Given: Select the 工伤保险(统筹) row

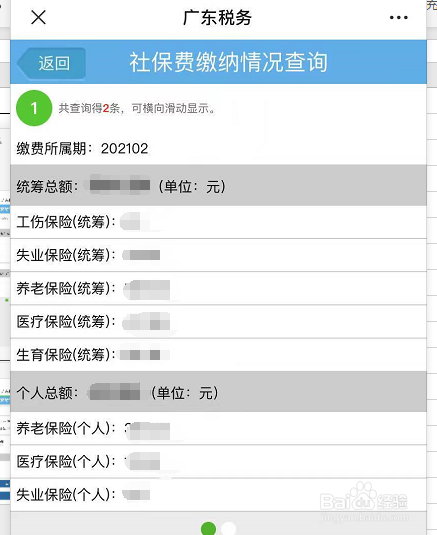Looking at the screenshot, I should click(218, 222).
